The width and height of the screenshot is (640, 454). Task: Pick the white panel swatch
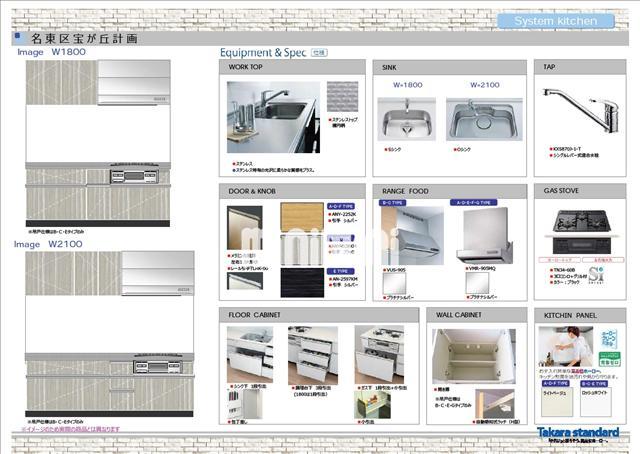click(596, 402)
